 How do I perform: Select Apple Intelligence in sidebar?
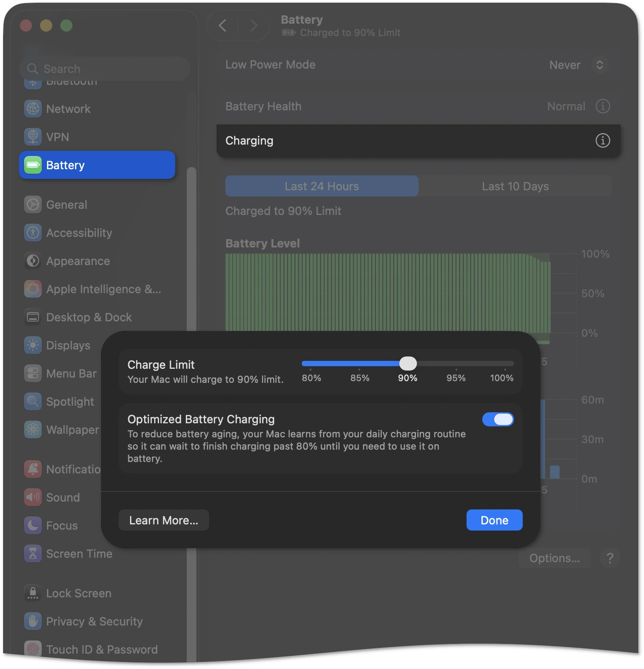point(97,289)
